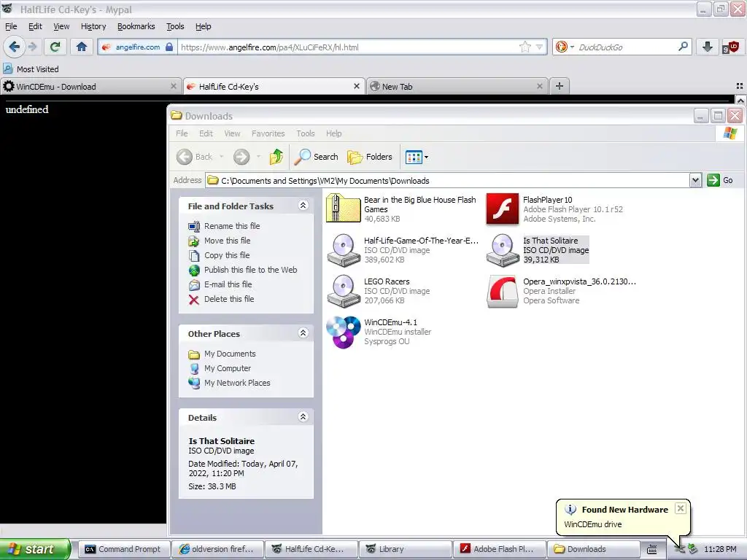Open the DuckDuckGo search engine selector
Viewport: 747px width, 560px height.
(565, 47)
